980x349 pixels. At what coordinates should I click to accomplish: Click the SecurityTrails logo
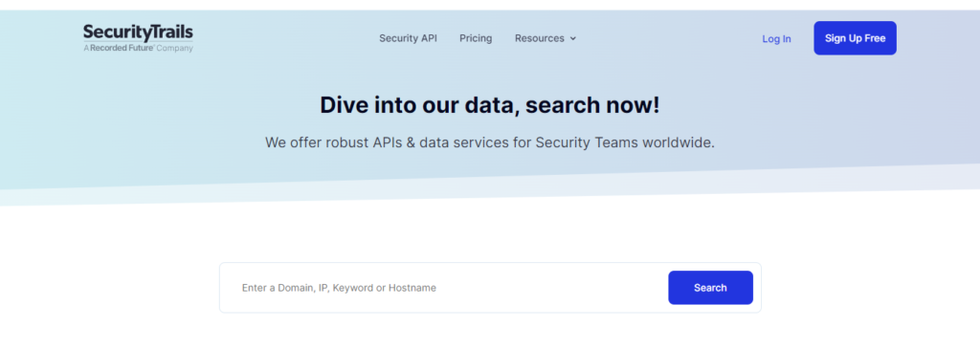coord(138,33)
